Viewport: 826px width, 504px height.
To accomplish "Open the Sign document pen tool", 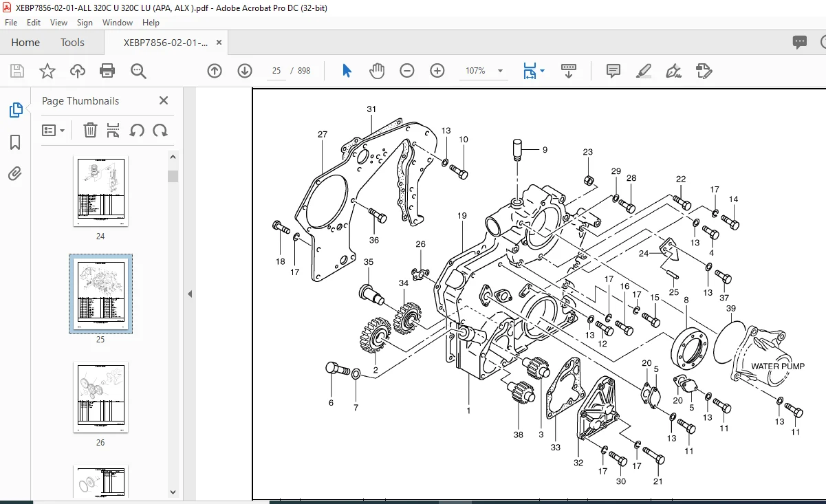I will pyautogui.click(x=673, y=71).
